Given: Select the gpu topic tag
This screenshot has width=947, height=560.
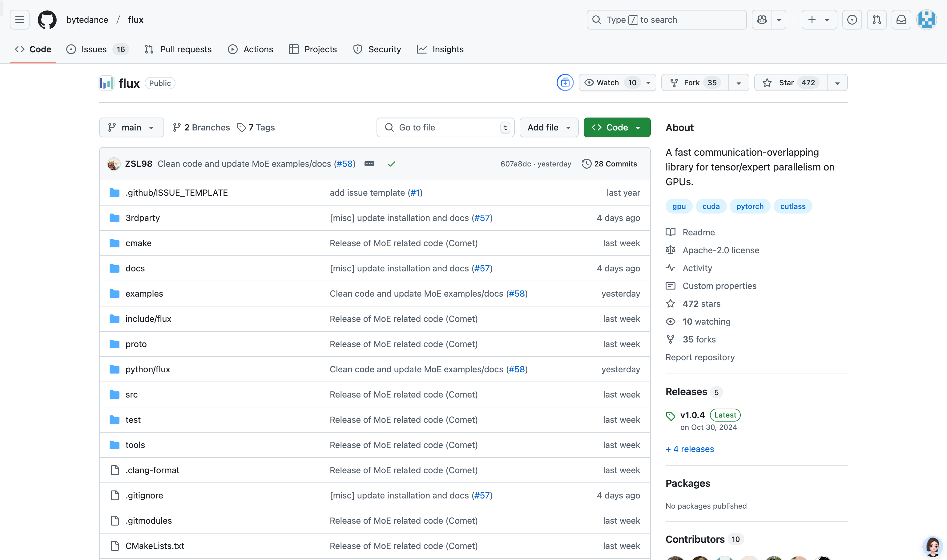Looking at the screenshot, I should 679,206.
